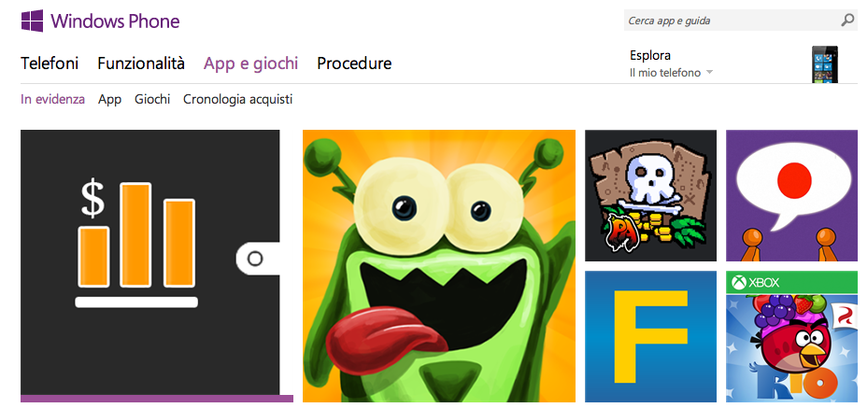Open the Funzionalità menu item

click(141, 63)
